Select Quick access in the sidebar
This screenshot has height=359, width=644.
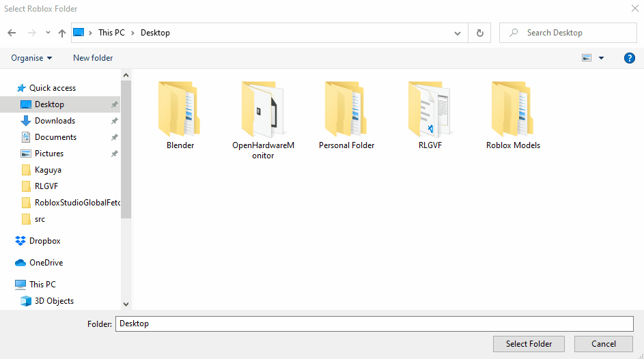click(x=53, y=88)
